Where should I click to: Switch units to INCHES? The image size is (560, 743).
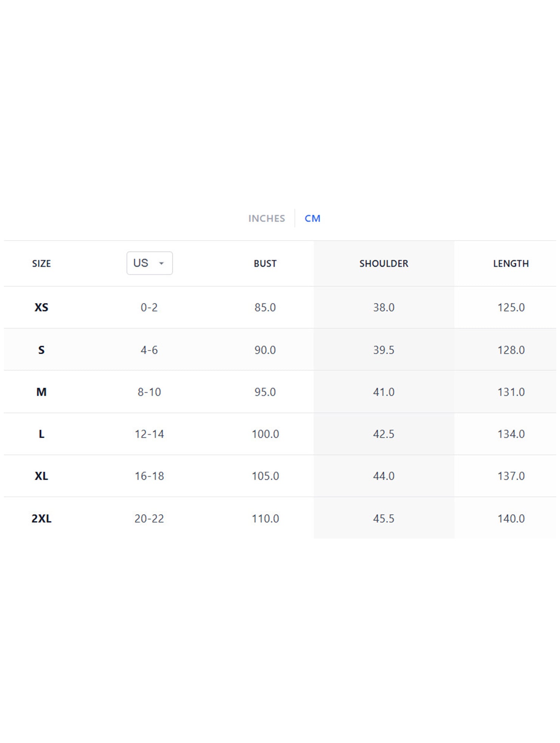[x=266, y=218]
